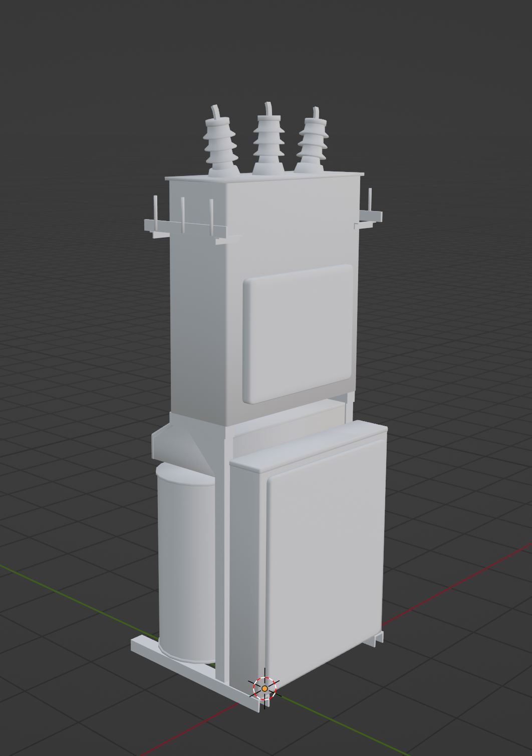The image size is (532, 756).
Task: Select the cylindrical tank beside the lower cabinet
Action: (186, 562)
